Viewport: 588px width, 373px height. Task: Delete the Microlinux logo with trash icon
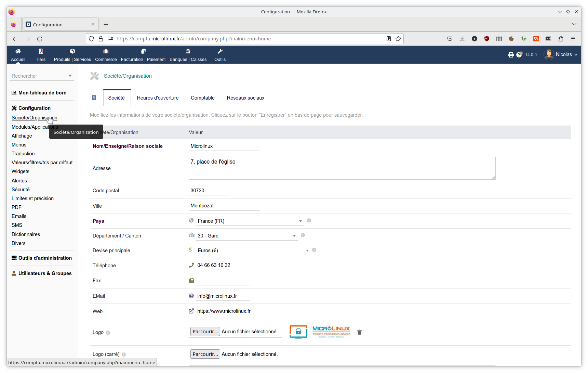(359, 332)
